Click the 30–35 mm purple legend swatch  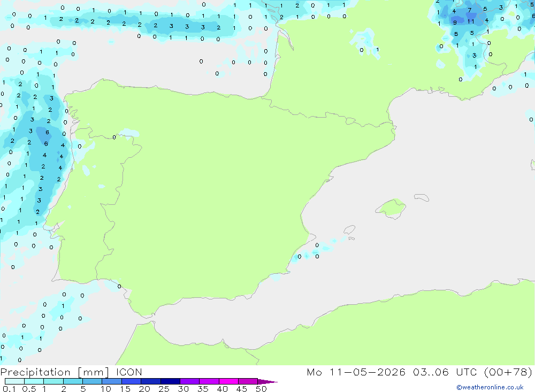tap(189, 381)
